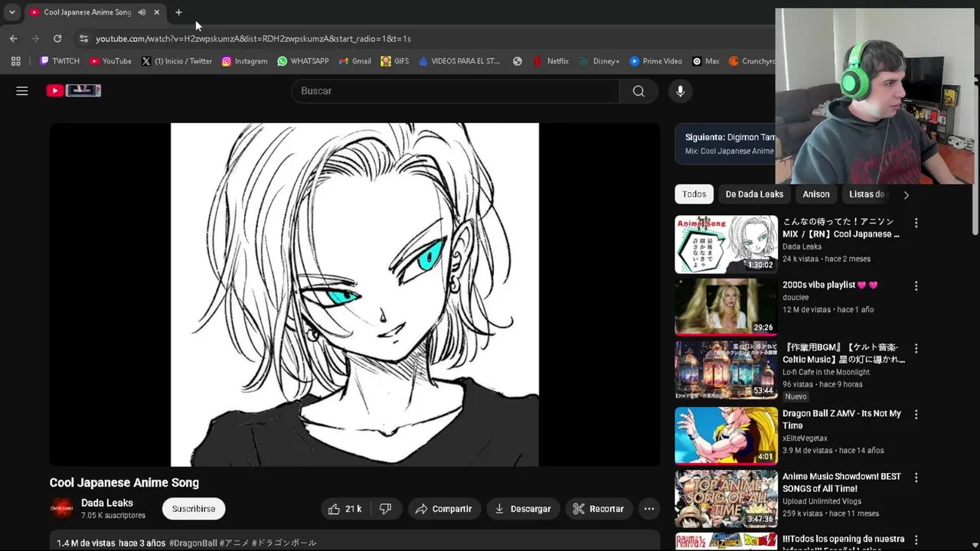Share the video via Compartir
980x551 pixels.
[444, 509]
